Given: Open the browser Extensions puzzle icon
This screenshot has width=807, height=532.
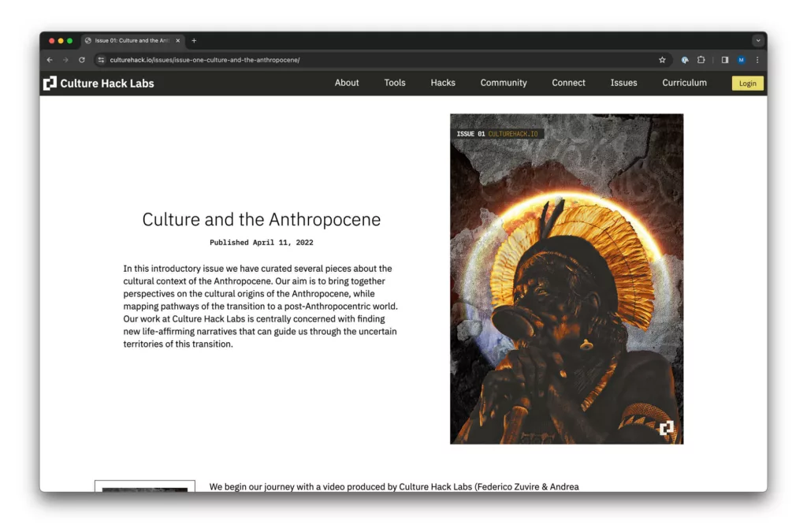Looking at the screenshot, I should pos(701,60).
